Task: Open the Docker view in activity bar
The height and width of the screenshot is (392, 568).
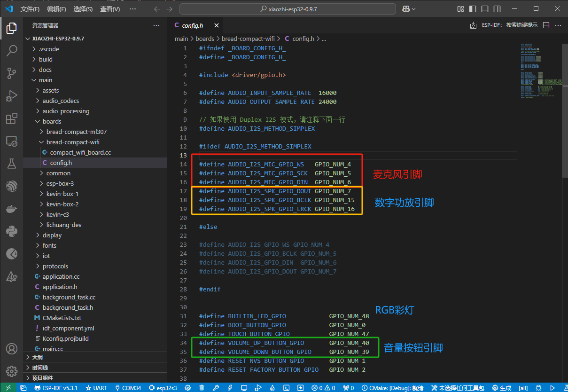Action: tap(11, 209)
